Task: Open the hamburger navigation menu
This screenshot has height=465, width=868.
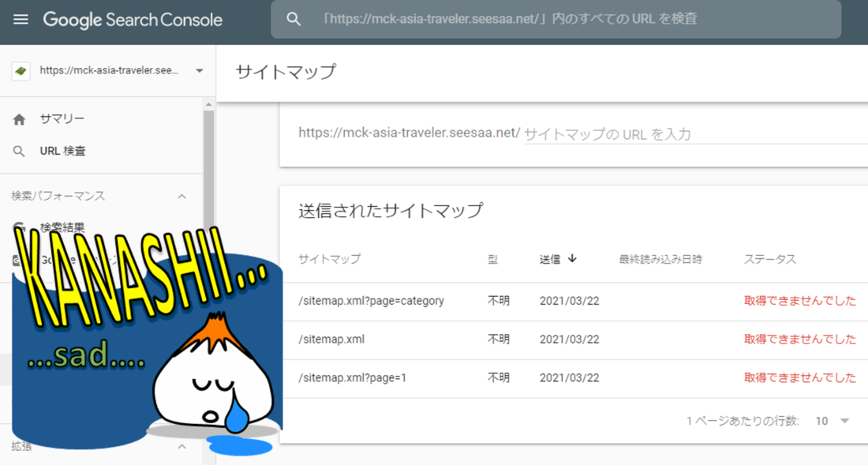Action: click(21, 20)
